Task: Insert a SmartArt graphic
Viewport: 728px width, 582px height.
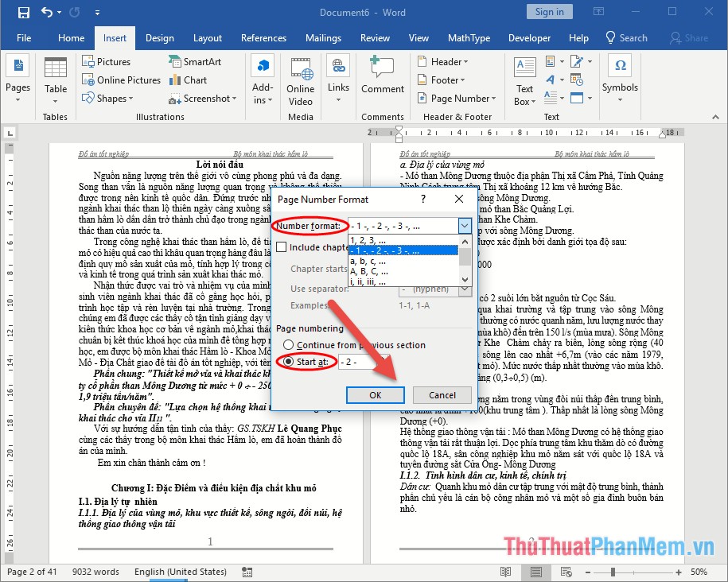Action: click(195, 61)
